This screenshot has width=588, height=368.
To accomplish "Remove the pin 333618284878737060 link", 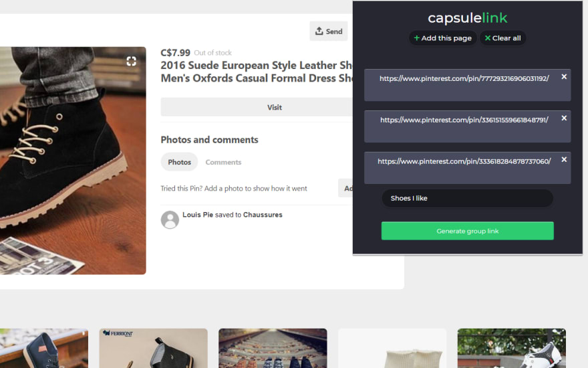I will click(x=564, y=160).
